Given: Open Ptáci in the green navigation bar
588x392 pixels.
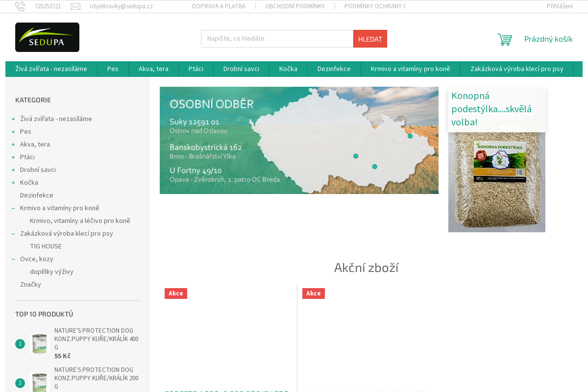Looking at the screenshot, I should point(196,69).
